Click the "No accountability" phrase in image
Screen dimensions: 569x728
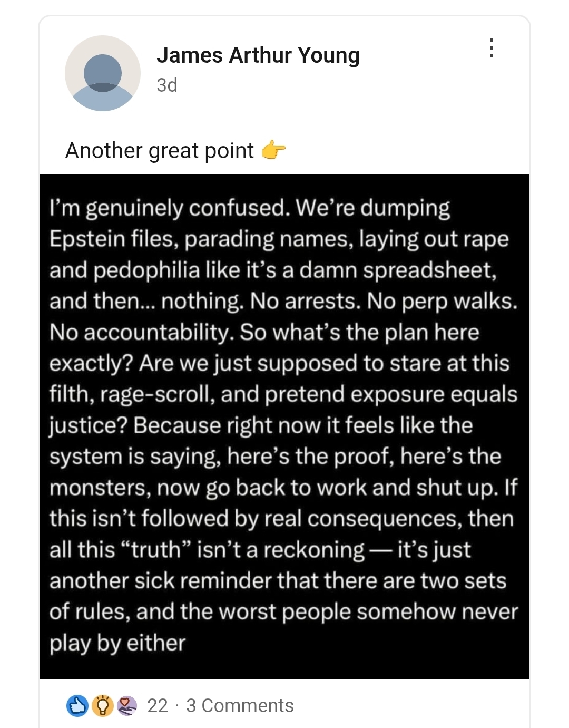141,332
